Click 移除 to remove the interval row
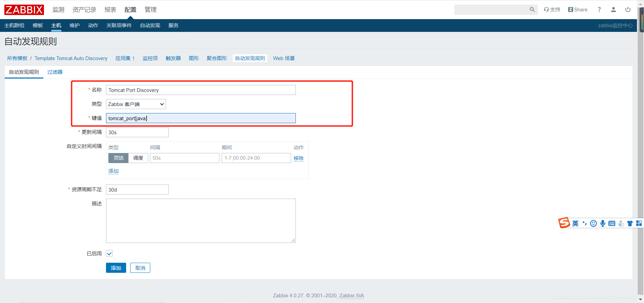 coord(299,158)
